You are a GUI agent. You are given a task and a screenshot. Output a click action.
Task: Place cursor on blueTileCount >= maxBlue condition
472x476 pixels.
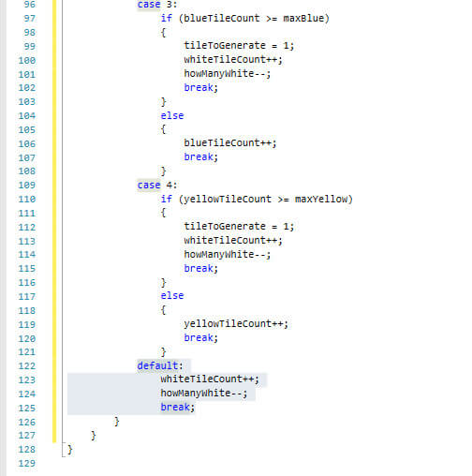click(x=254, y=19)
